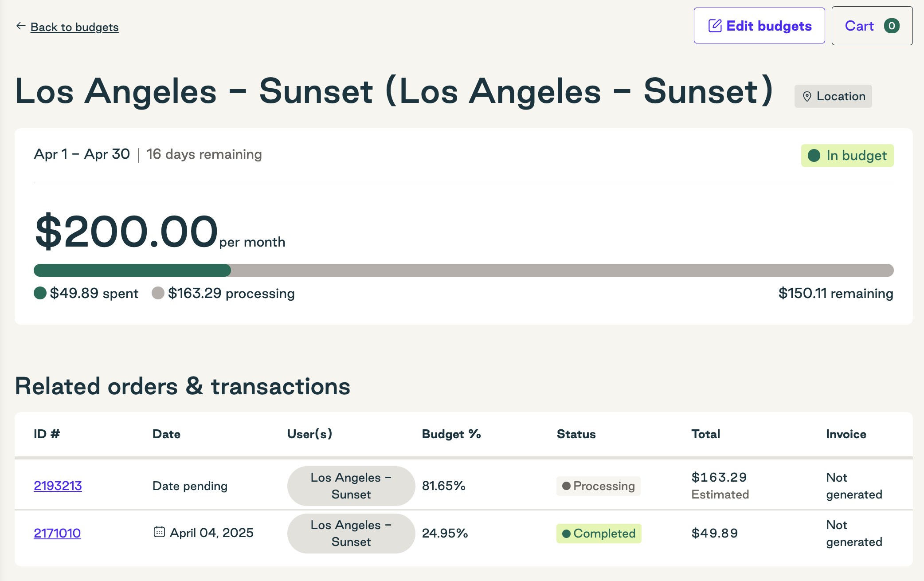The width and height of the screenshot is (924, 581).
Task: Click the Completed status badge
Action: click(x=599, y=534)
